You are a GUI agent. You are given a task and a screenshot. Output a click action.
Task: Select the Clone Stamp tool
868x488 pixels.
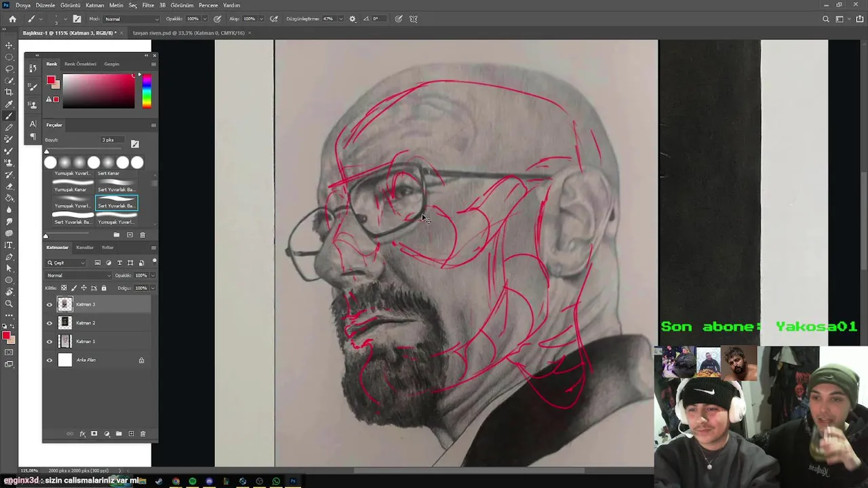pyautogui.click(x=9, y=163)
